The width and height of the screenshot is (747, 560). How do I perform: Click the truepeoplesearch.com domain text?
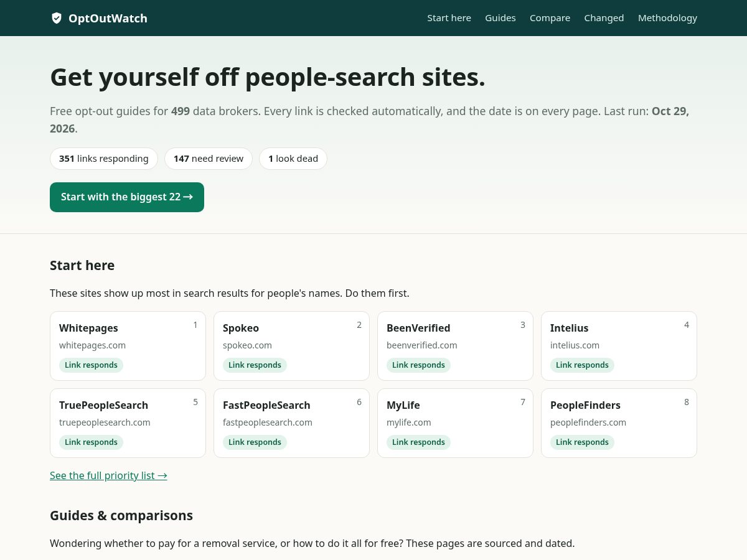tap(105, 422)
